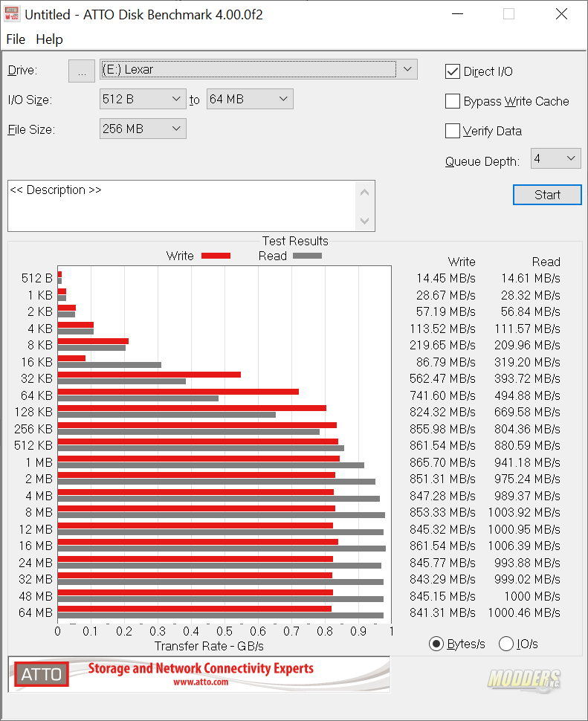Viewport: 588px width, 721px height.
Task: Close the ATTO Disk Benchmark window
Action: point(561,14)
